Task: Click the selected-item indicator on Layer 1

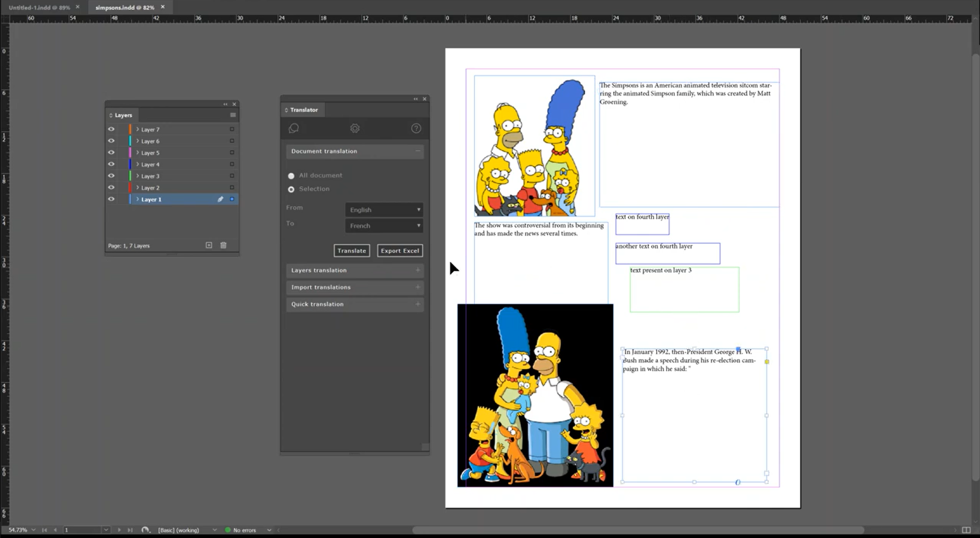Action: pyautogui.click(x=232, y=199)
